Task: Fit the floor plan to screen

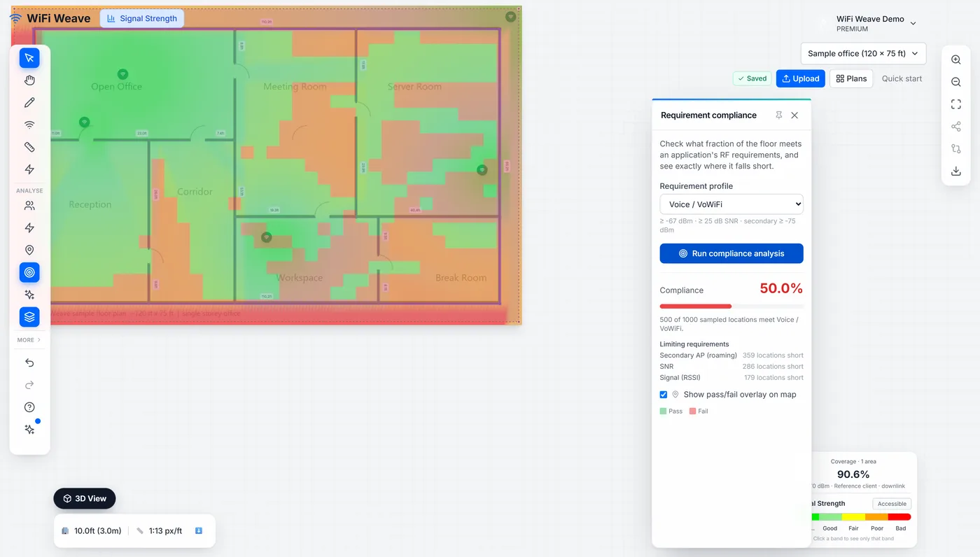Action: [x=956, y=104]
